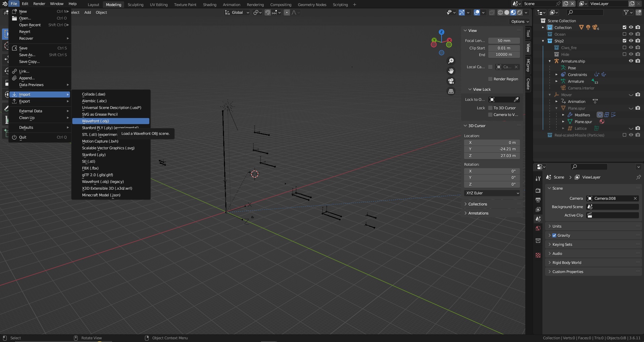644x342 pixels.
Task: Expand the Keying Sets panel
Action: pos(593,244)
